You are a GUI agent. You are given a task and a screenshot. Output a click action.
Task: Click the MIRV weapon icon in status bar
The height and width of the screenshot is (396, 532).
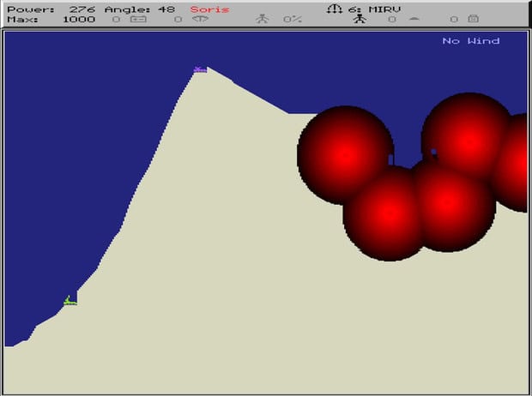click(x=332, y=9)
